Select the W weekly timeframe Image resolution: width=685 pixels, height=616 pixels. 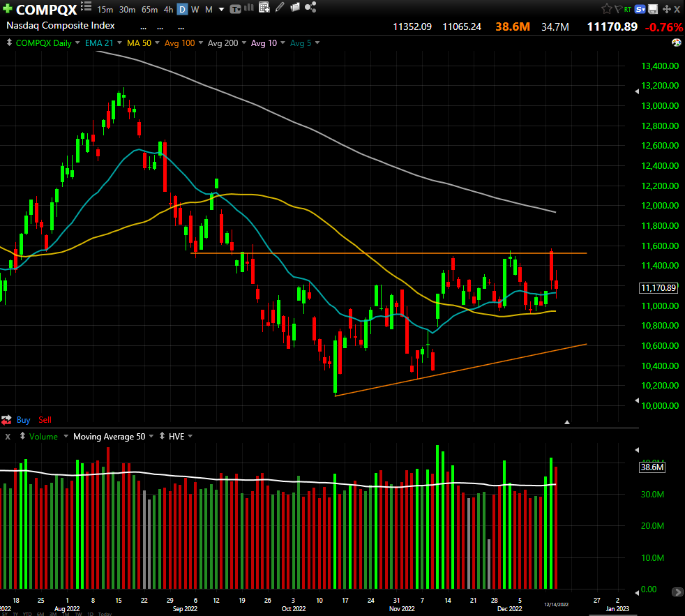coord(195,9)
